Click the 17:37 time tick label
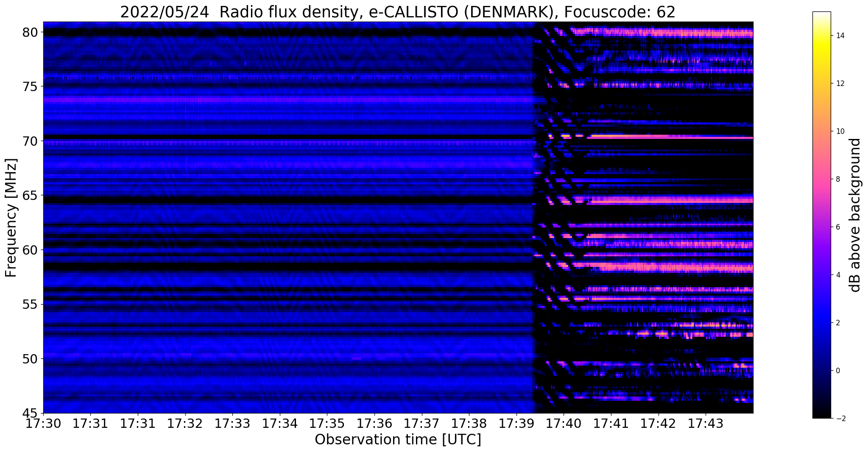 click(422, 424)
